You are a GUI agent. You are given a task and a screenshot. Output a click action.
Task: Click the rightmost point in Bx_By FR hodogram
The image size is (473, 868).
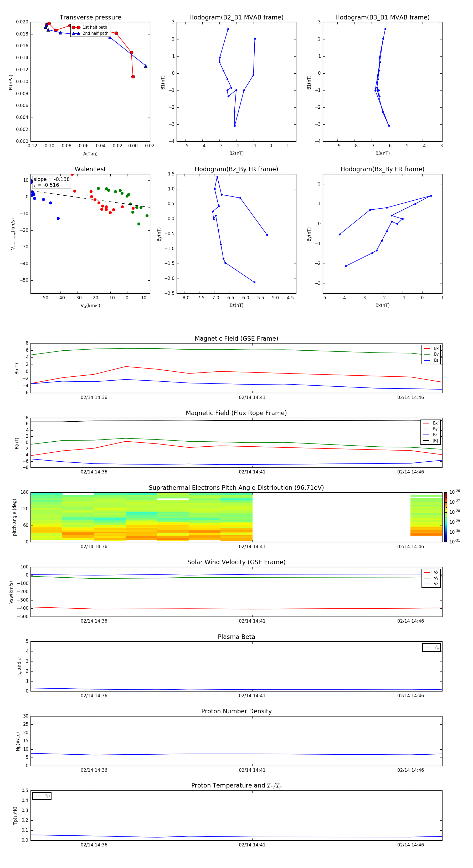[431, 196]
